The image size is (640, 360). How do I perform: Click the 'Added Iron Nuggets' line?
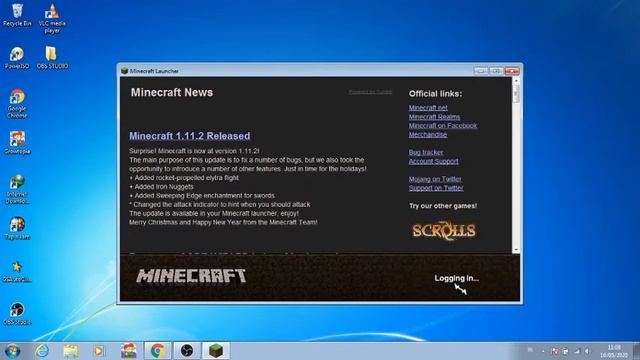click(161, 187)
